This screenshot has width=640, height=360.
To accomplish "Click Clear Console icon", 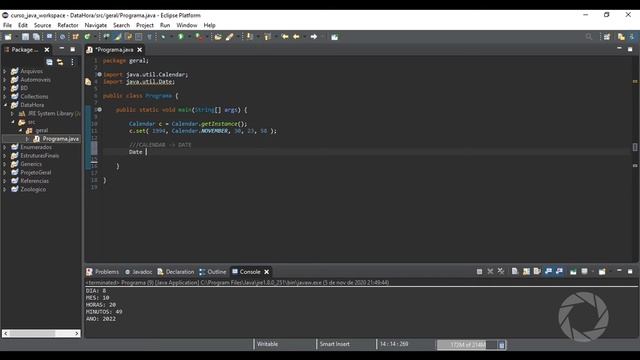I will coord(515,271).
